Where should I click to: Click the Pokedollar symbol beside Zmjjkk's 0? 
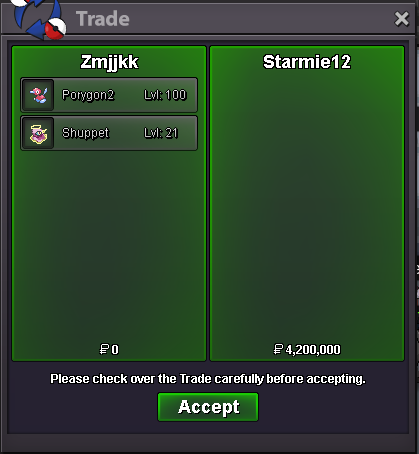click(104, 349)
